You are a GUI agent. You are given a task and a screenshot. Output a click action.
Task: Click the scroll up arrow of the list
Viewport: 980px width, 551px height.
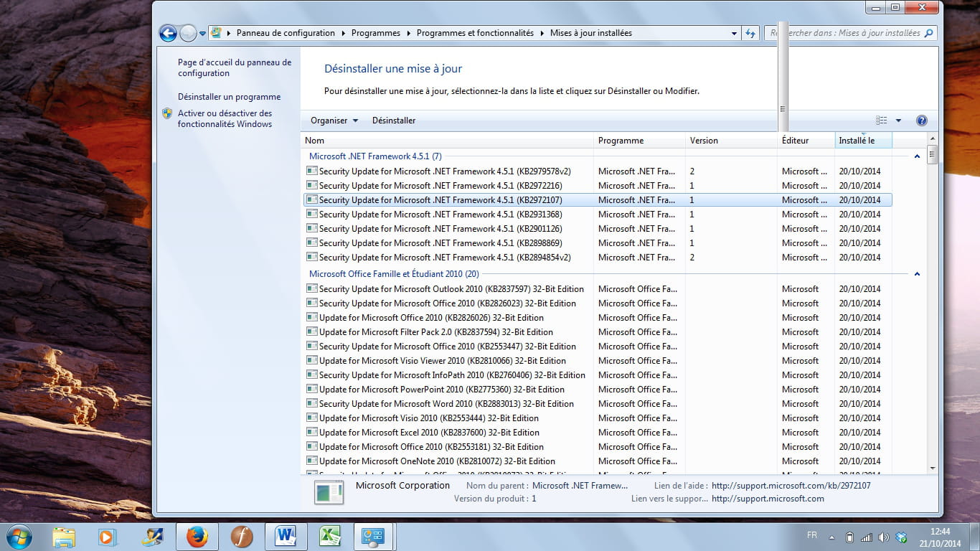[933, 138]
